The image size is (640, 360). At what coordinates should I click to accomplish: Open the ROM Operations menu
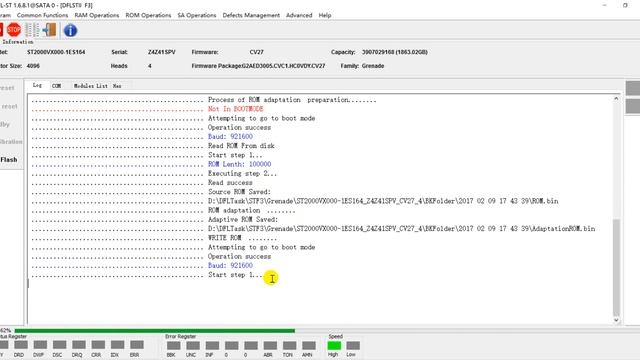click(x=148, y=15)
